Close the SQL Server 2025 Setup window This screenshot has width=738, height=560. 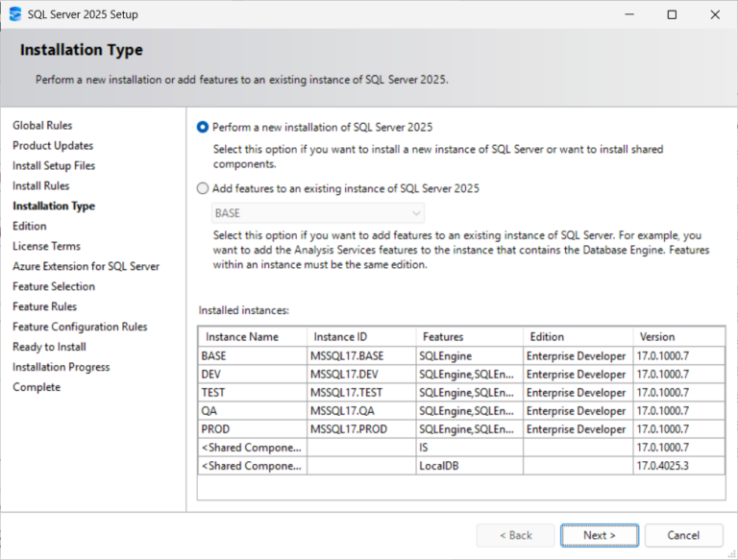point(715,14)
